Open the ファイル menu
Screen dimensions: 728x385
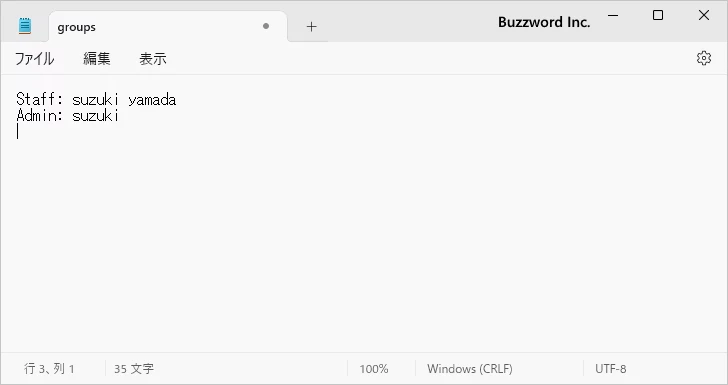[x=34, y=59]
